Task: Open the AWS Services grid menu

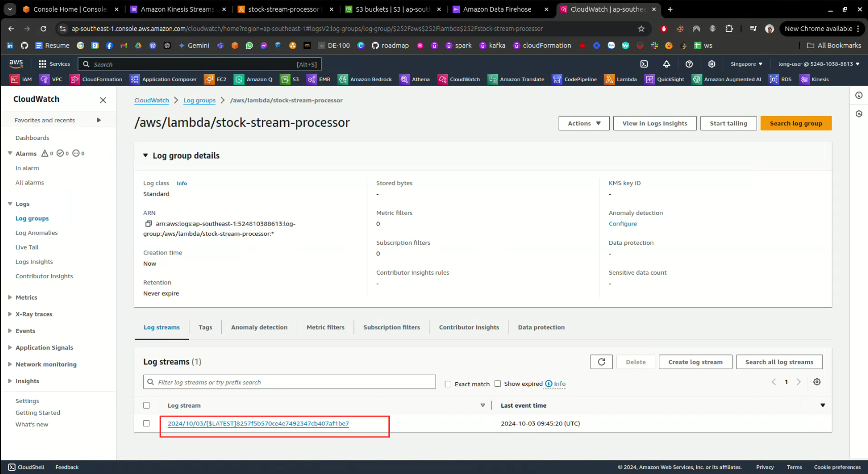Action: coord(54,64)
